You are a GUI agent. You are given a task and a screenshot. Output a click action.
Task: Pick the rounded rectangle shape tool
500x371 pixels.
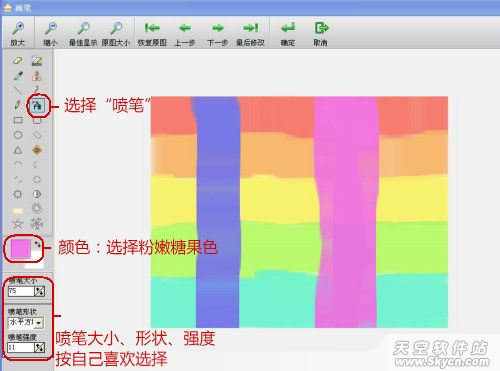[x=37, y=120]
